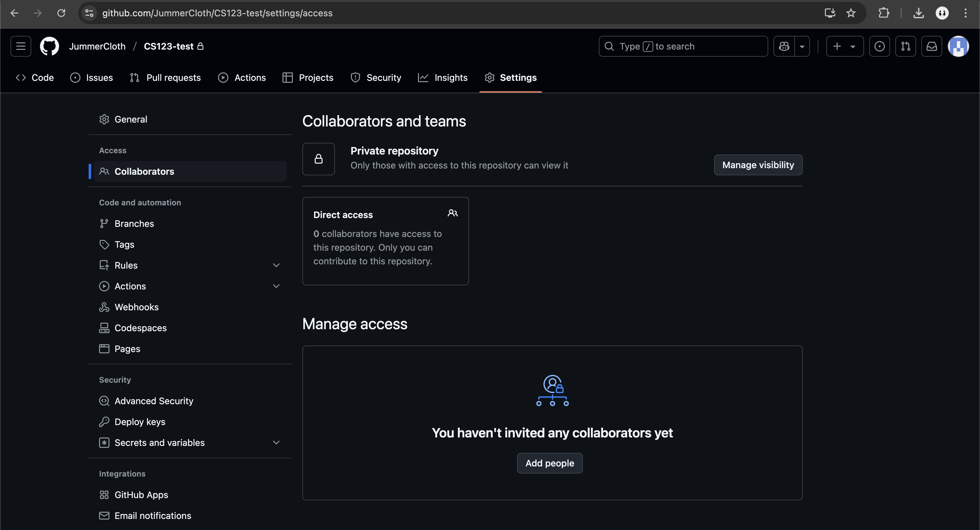Open browser downloads icon

tap(918, 13)
